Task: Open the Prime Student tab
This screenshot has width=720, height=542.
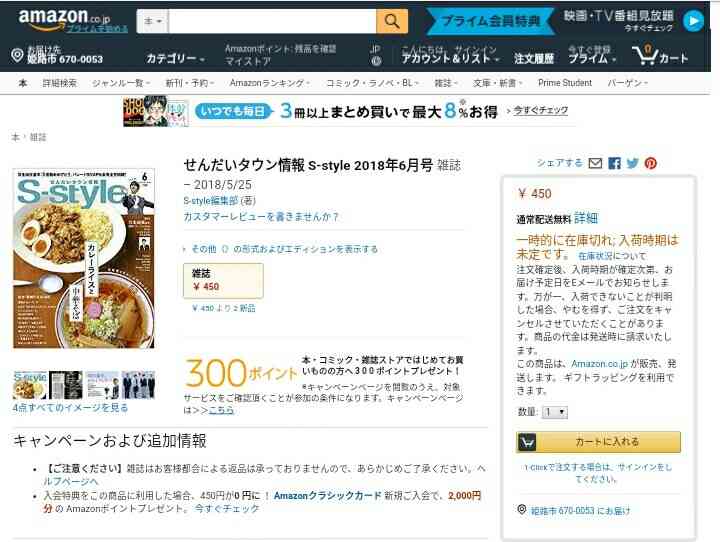Action: click(x=565, y=83)
